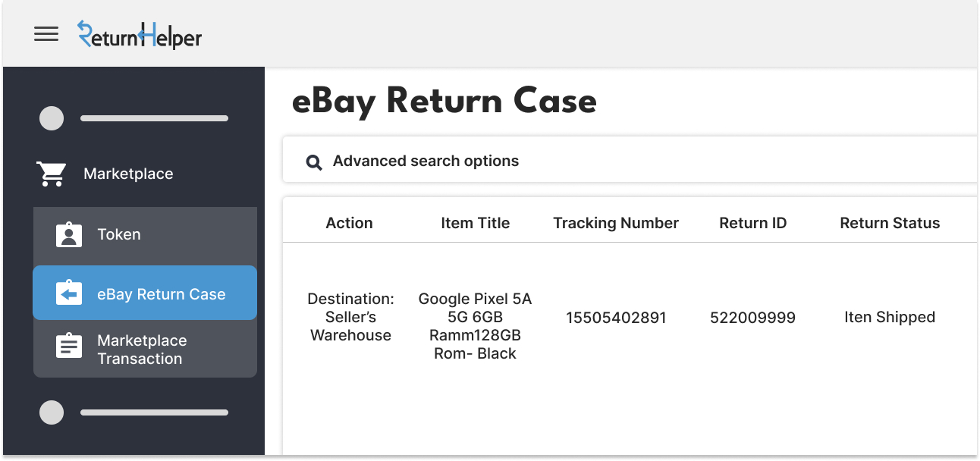Click the top sidebar placeholder circle
Viewport: 980px width, 461px height.
pos(52,118)
